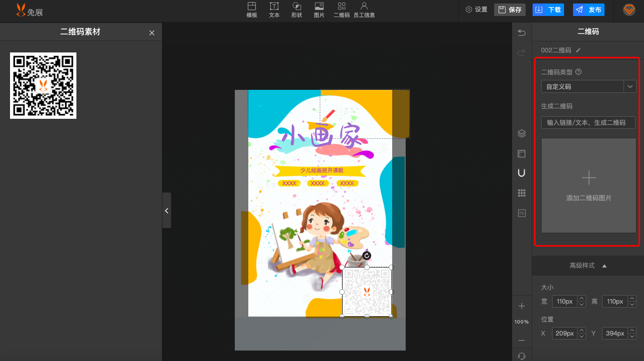Click the undo arrow icon
This screenshot has height=361, width=644.
522,32
